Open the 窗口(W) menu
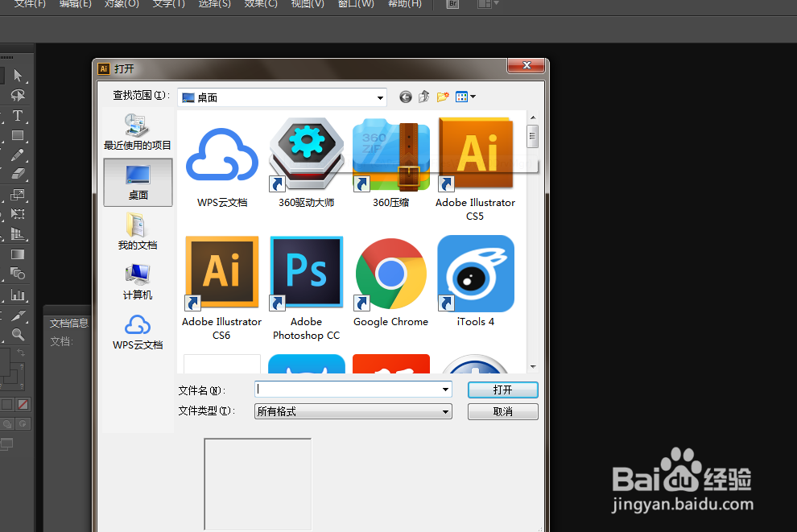This screenshot has height=532, width=797. tap(356, 4)
